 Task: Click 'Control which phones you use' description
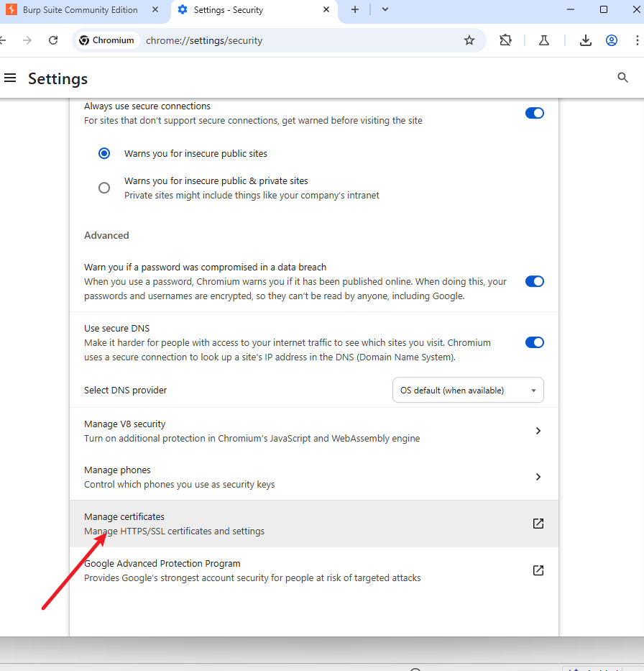179,485
